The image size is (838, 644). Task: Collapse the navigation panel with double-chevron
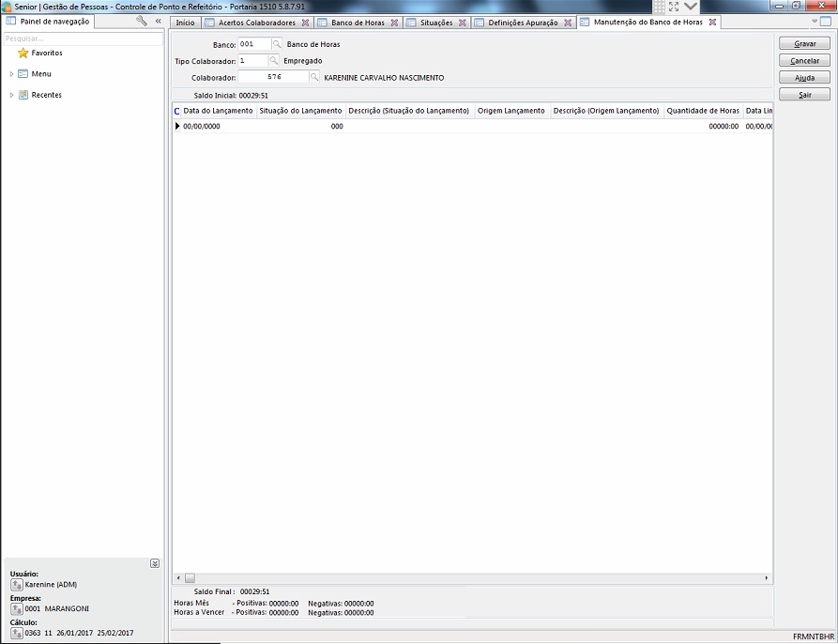pos(158,21)
